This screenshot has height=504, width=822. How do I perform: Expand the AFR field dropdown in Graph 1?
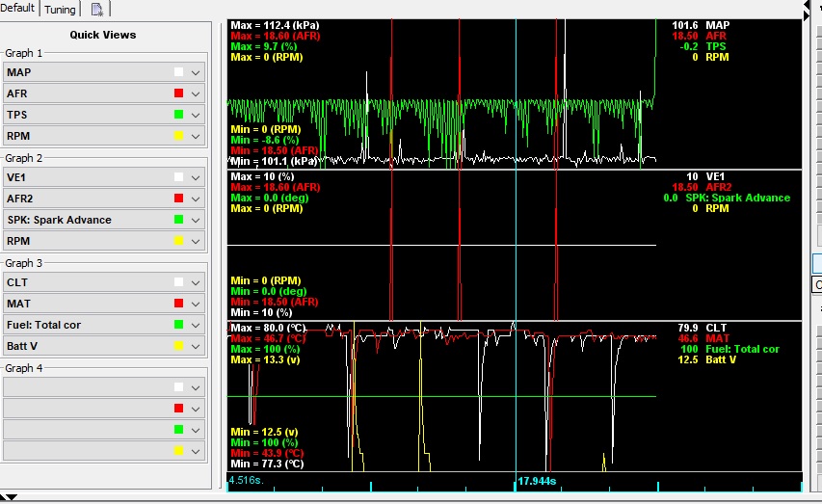196,93
